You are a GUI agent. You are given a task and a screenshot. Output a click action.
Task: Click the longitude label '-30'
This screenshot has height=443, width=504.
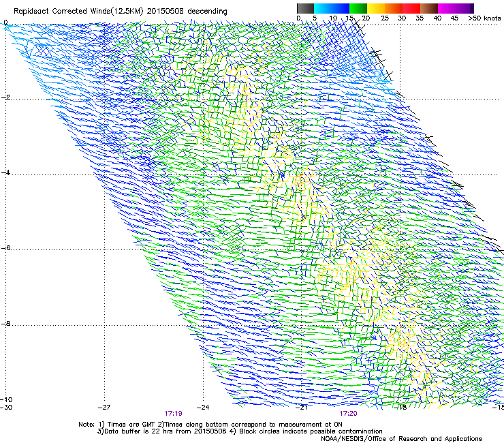tap(6, 408)
